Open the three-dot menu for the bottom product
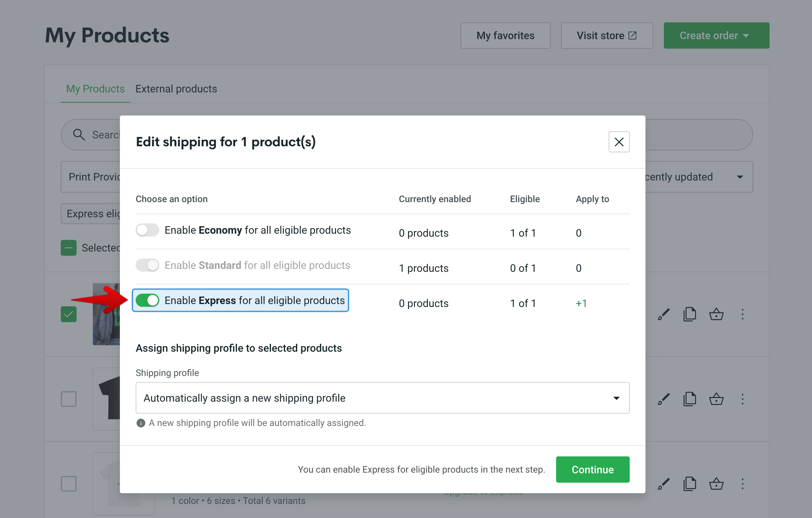Screen dimensions: 812x518 pos(743,484)
